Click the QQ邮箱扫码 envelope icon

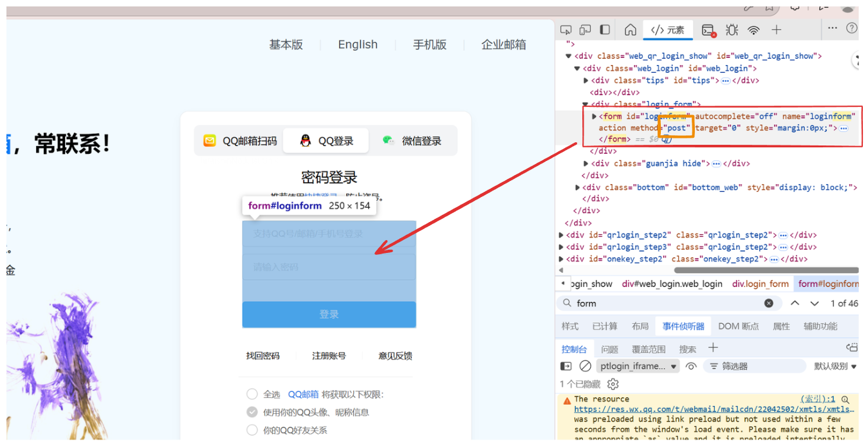pos(210,140)
